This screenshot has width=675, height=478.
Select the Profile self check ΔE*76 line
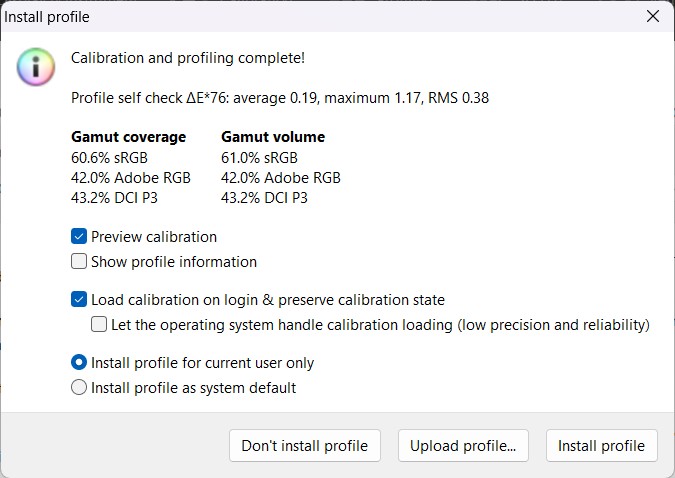pyautogui.click(x=280, y=98)
